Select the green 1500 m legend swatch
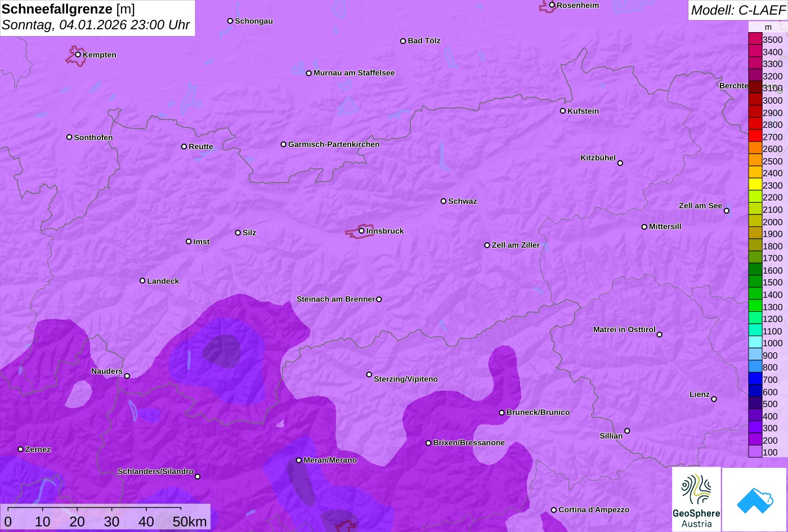Image resolution: width=788 pixels, height=532 pixels. 755,282
